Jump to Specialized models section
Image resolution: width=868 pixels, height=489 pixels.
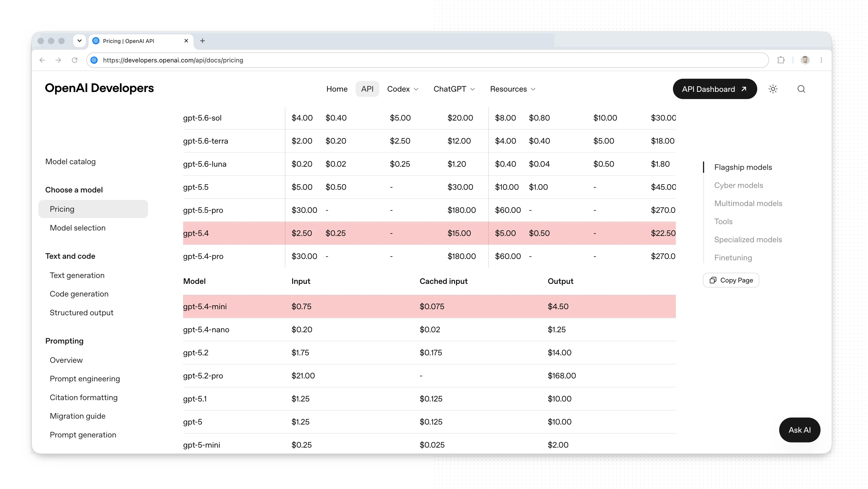click(748, 240)
